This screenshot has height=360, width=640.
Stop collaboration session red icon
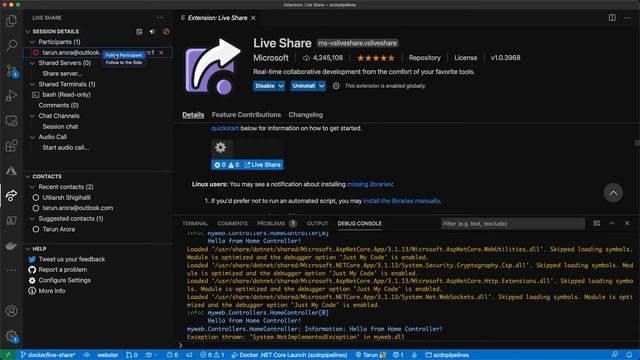point(166,31)
